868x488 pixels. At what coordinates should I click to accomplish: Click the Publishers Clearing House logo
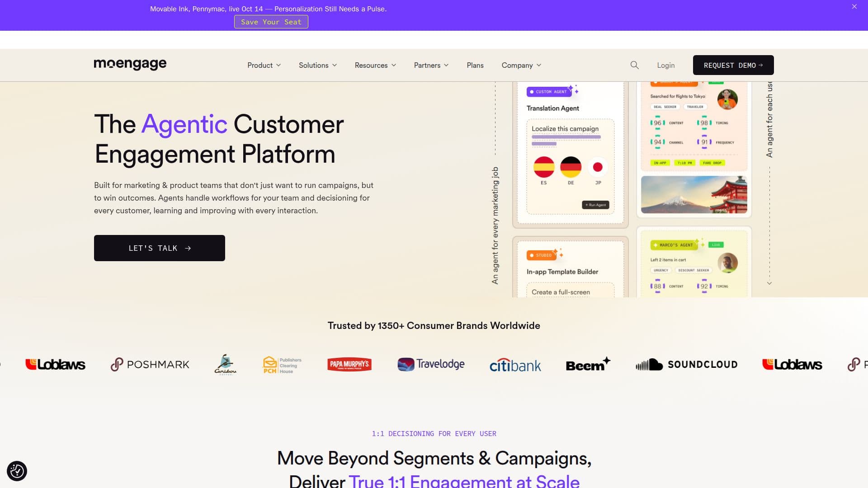282,365
